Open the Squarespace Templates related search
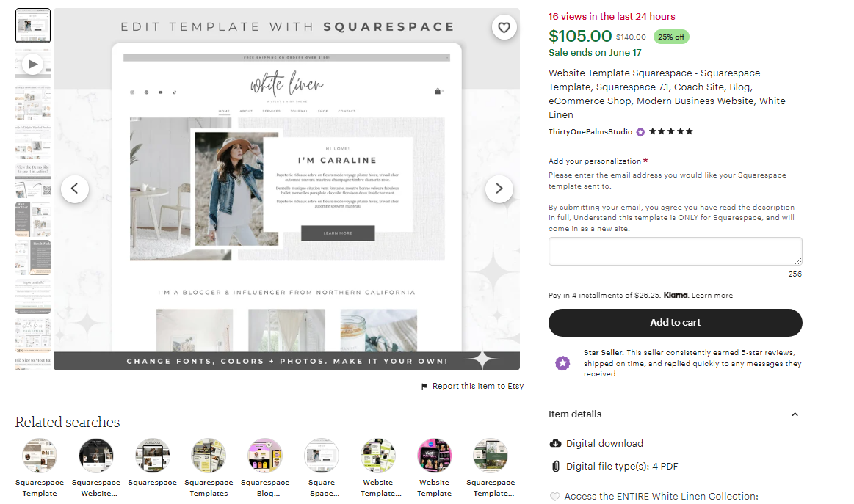Screen dimensions: 854x504 click(209, 468)
